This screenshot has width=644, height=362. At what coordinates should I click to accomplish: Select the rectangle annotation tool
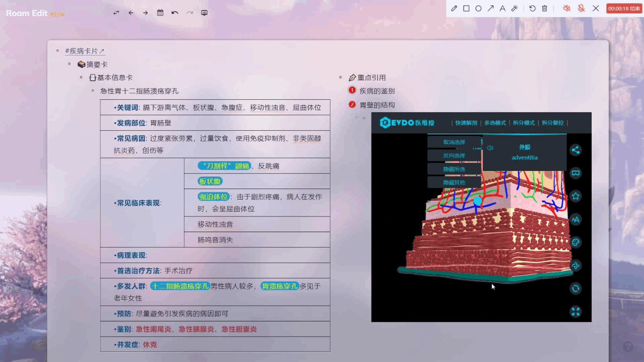(x=466, y=8)
